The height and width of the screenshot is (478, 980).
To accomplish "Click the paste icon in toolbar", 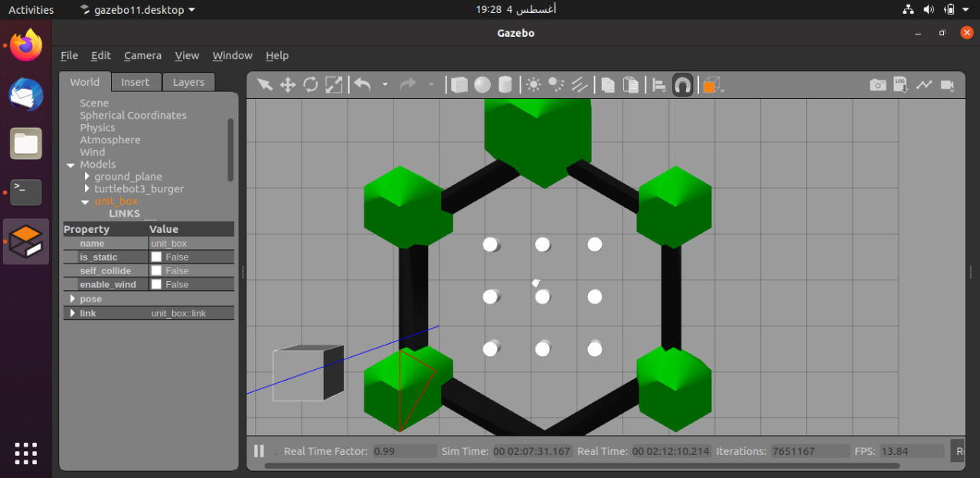I will click(631, 85).
